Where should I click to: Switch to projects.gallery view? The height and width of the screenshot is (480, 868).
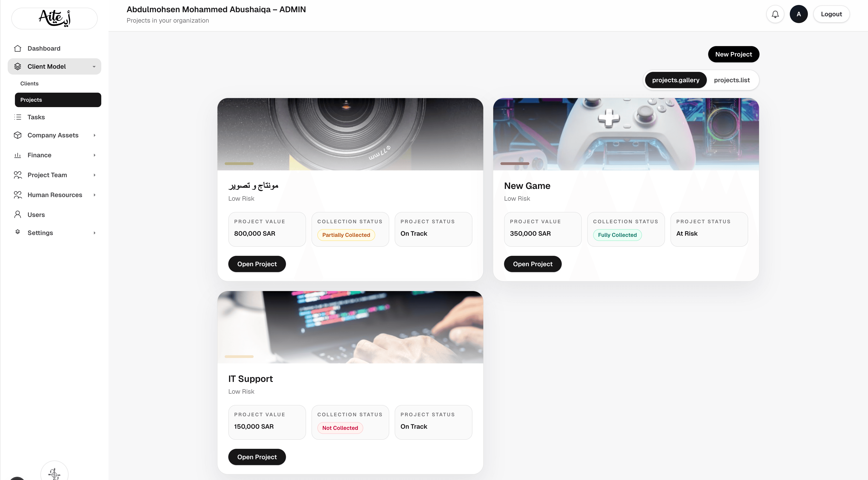(675, 80)
